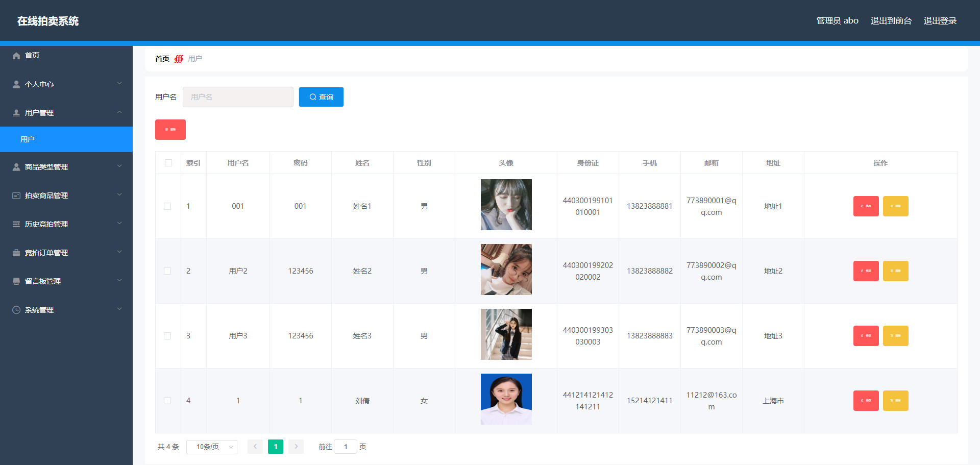Delete 用户3 with the yellow 删除 button
This screenshot has width=980, height=465.
click(896, 336)
